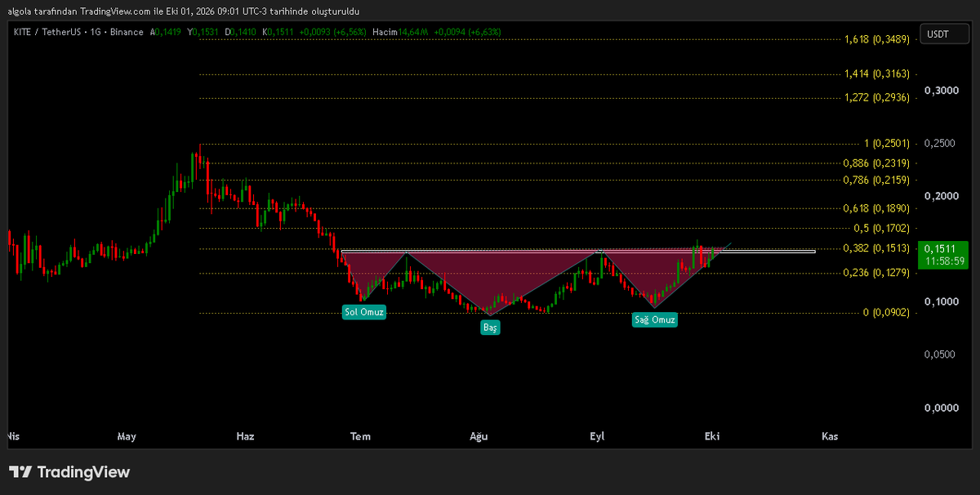Viewport: 980px width, 495px height.
Task: Select the Sol Omuz pattern label
Action: point(363,312)
